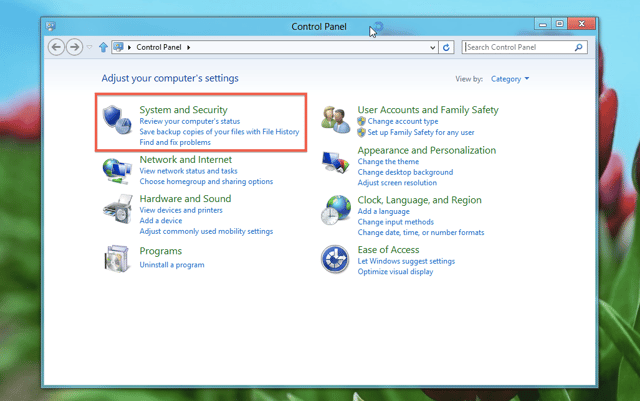The height and width of the screenshot is (401, 640).
Task: Refresh the Control Panel view
Action: (x=446, y=47)
